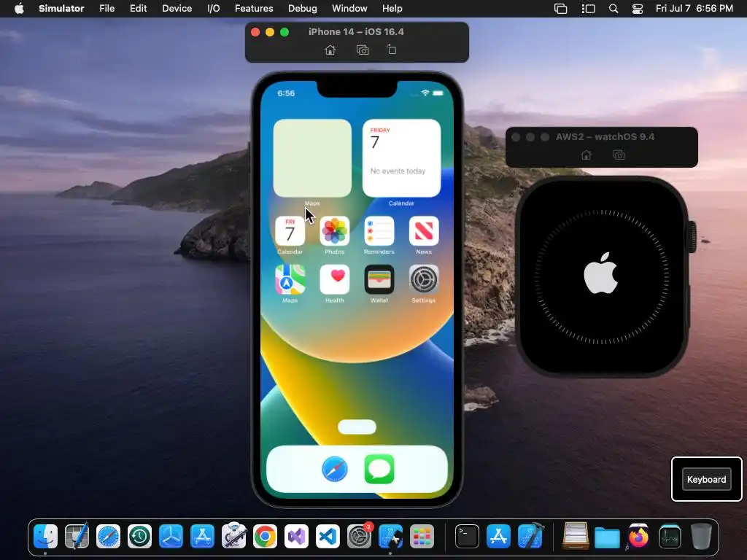The height and width of the screenshot is (560, 747).
Task: Click the iPhone 14 – iOS 16.4 window title
Action: [356, 32]
